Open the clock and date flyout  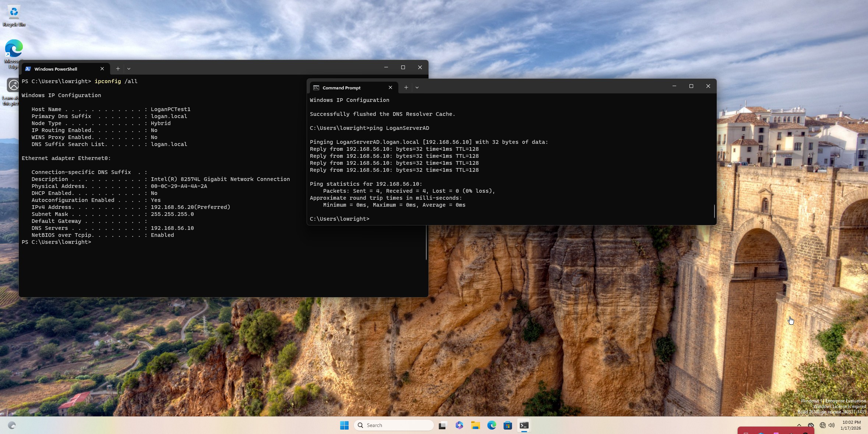pos(851,425)
